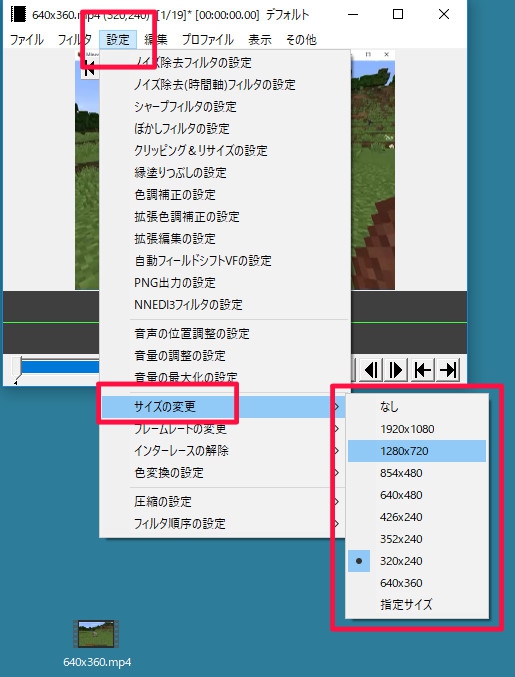Open ぼかしフィルタの設定
This screenshot has width=515, height=677.
pyautogui.click(x=224, y=129)
